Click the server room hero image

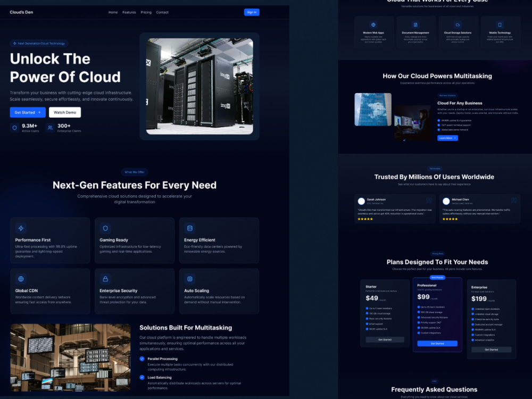click(x=199, y=86)
